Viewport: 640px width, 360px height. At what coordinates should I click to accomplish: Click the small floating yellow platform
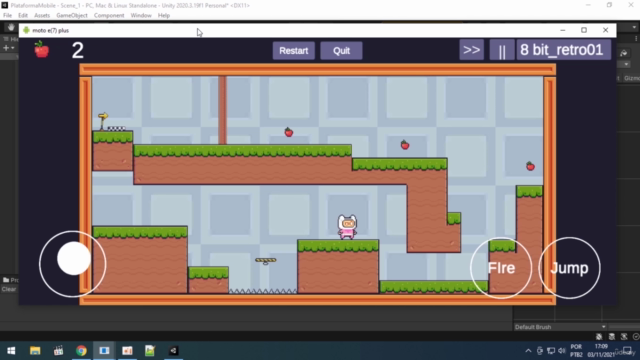(266, 260)
